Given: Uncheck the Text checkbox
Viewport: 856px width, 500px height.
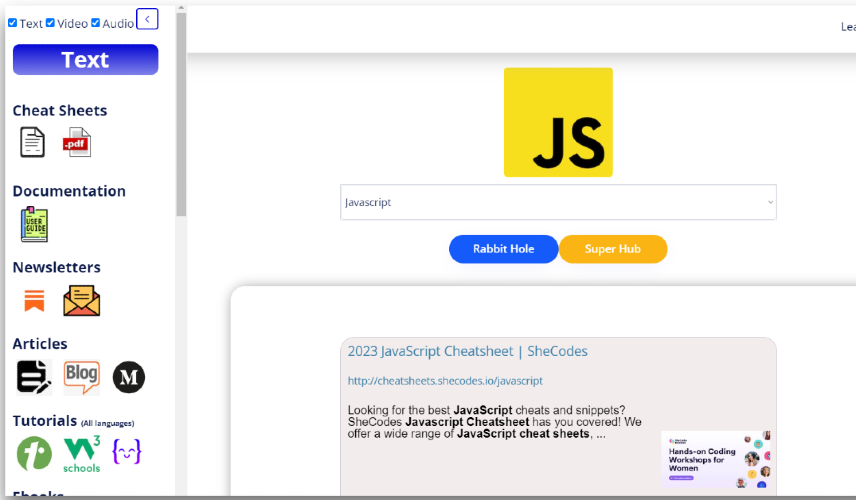Looking at the screenshot, I should tap(13, 23).
